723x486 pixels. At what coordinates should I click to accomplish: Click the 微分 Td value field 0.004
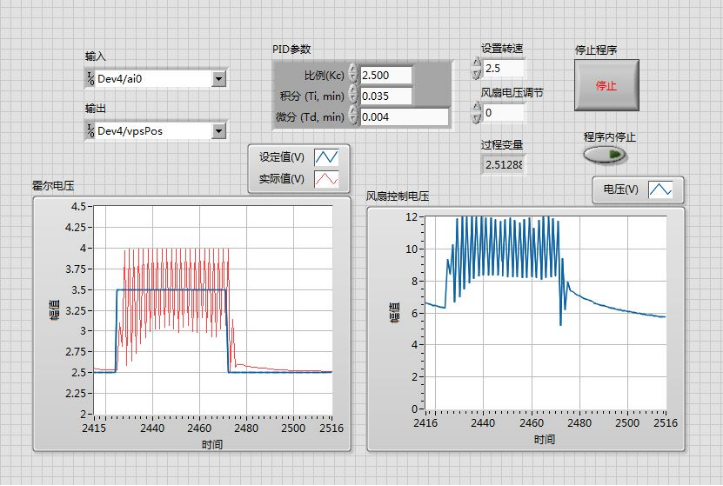(x=403, y=117)
